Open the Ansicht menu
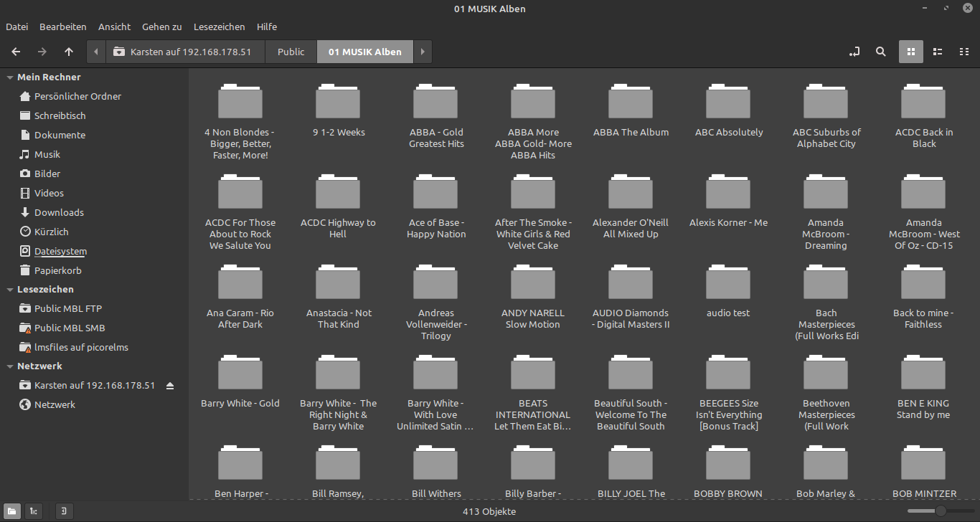980x522 pixels. [x=115, y=27]
